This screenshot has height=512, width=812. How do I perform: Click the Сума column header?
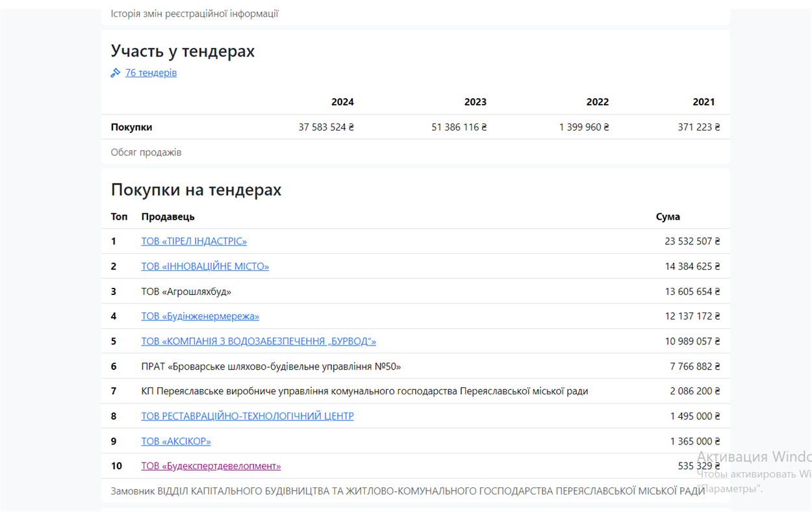(x=668, y=216)
